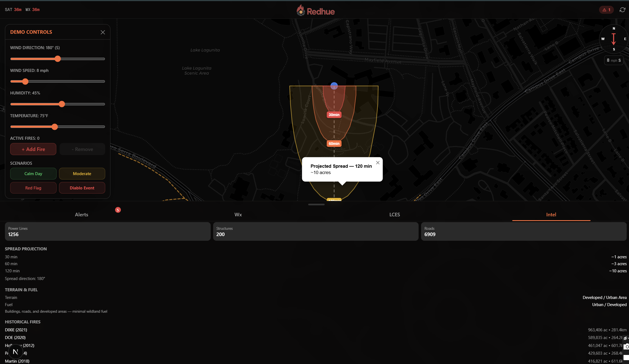This screenshot has height=364, width=629.
Task: Select the 60min spread marker
Action: [x=334, y=144]
